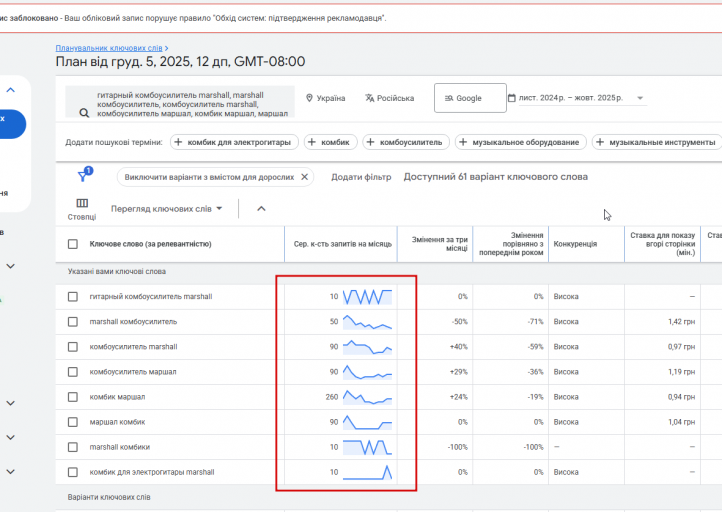Select checkbox for комбоусилитель маршал
This screenshot has width=722, height=512.
tap(73, 372)
